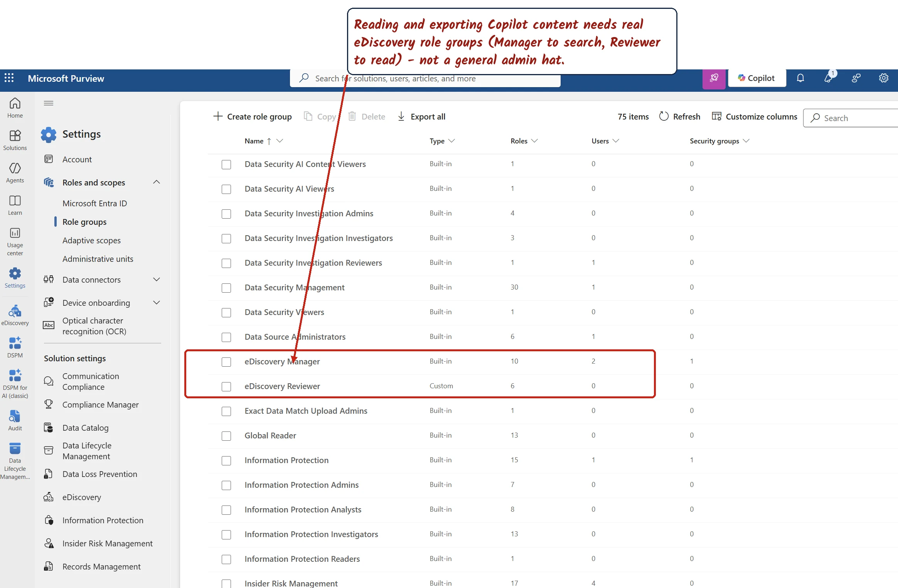The image size is (898, 588).
Task: Click the role groups Search field
Action: click(851, 118)
